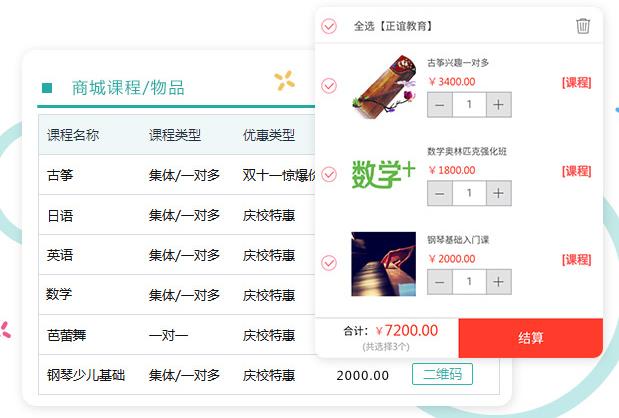The height and width of the screenshot is (418, 619).
Task: Uncheck the 数学奥林匹克强化班 checkbox
Action: tap(329, 175)
